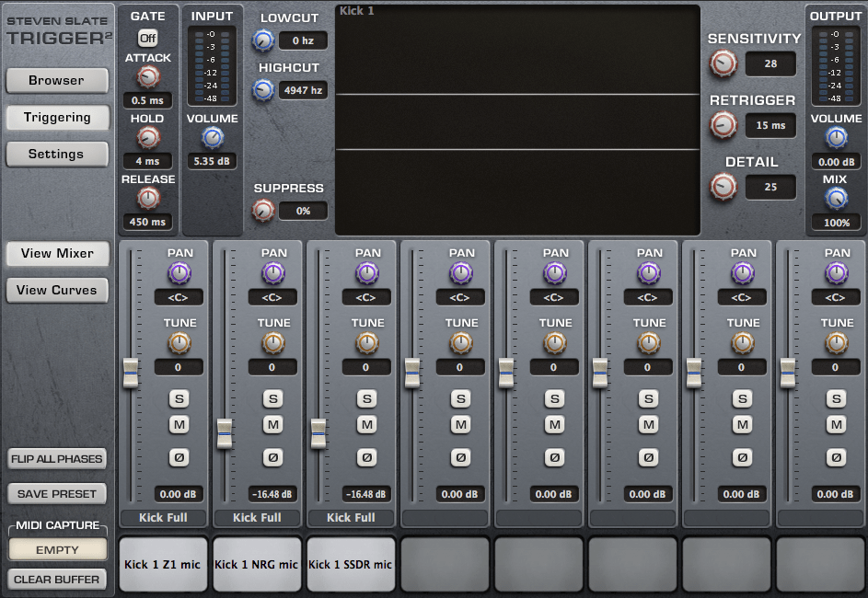
Task: Invert phase on Kick 1 SSDR mic channel
Action: click(x=366, y=457)
